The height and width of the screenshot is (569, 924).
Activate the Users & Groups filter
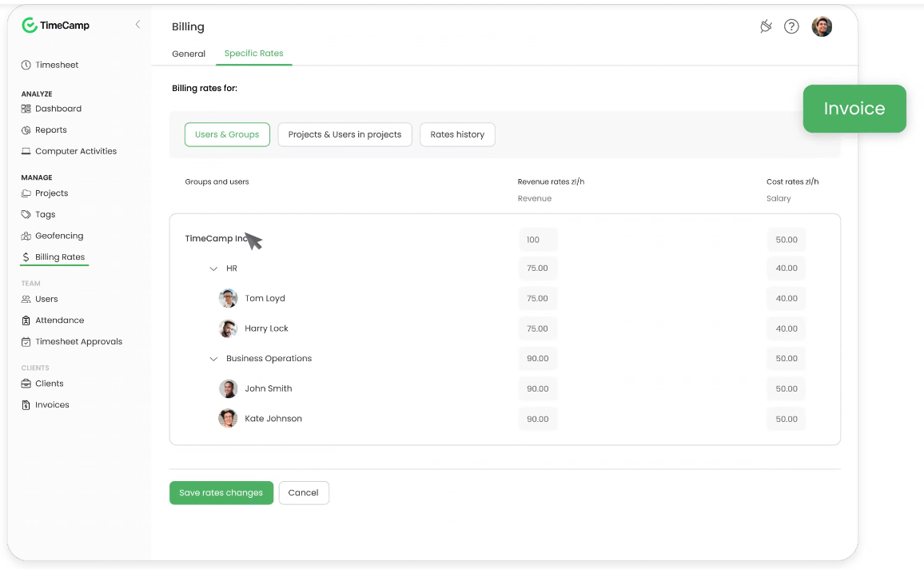227,134
